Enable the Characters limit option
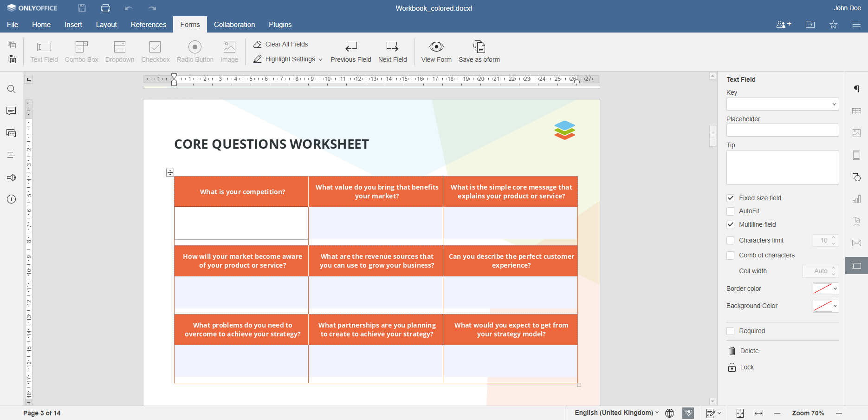 tap(731, 240)
